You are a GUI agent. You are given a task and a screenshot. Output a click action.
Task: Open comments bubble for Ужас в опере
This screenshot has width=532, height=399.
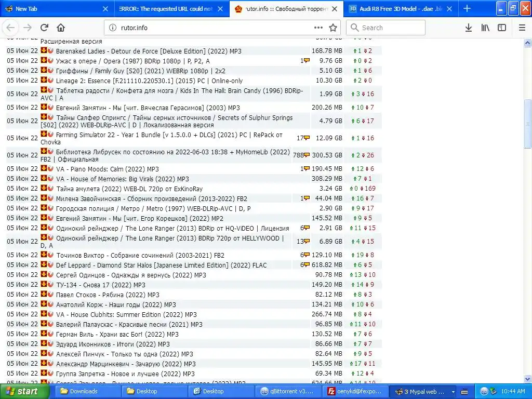tap(307, 60)
